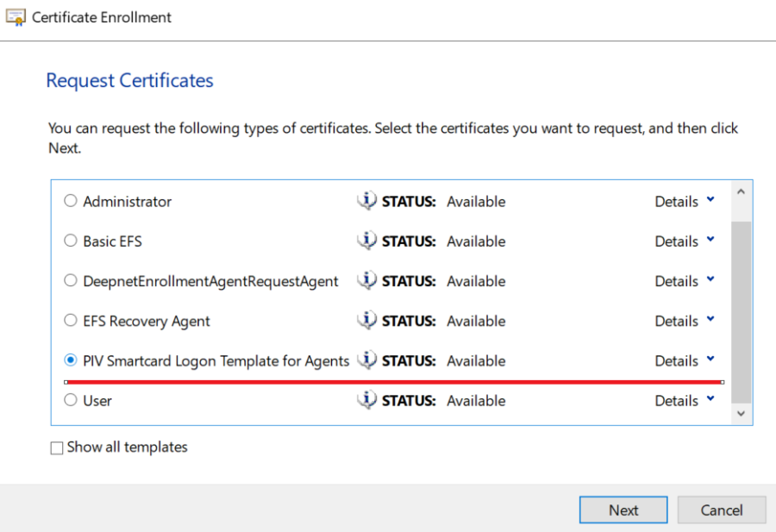Click the Certificate Enrollment title bar icon

[16, 17]
